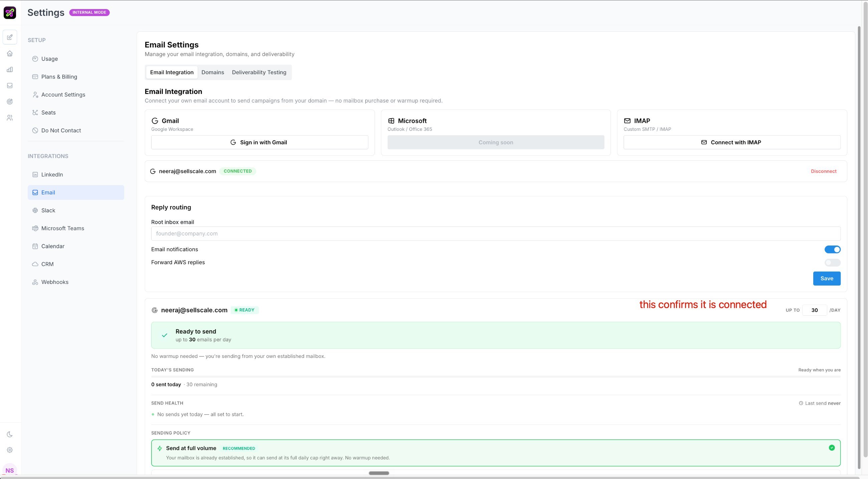The image size is (868, 479).
Task: Open the target icon in left rail
Action: click(10, 102)
